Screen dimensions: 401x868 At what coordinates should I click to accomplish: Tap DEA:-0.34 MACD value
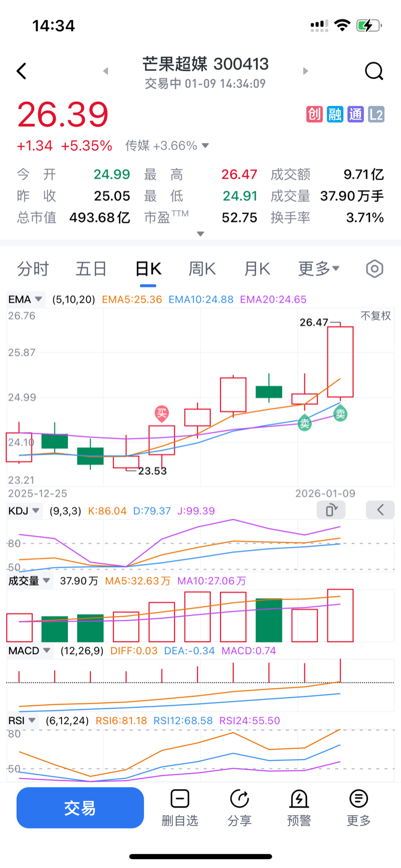point(190,651)
